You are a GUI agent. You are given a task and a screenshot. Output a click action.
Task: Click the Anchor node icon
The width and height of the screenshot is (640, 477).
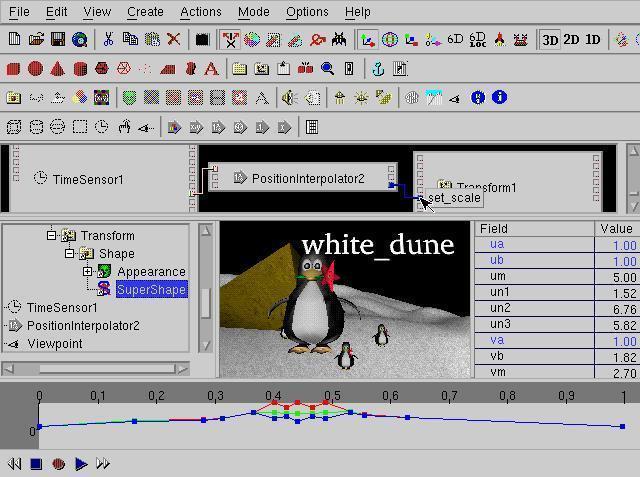378,69
